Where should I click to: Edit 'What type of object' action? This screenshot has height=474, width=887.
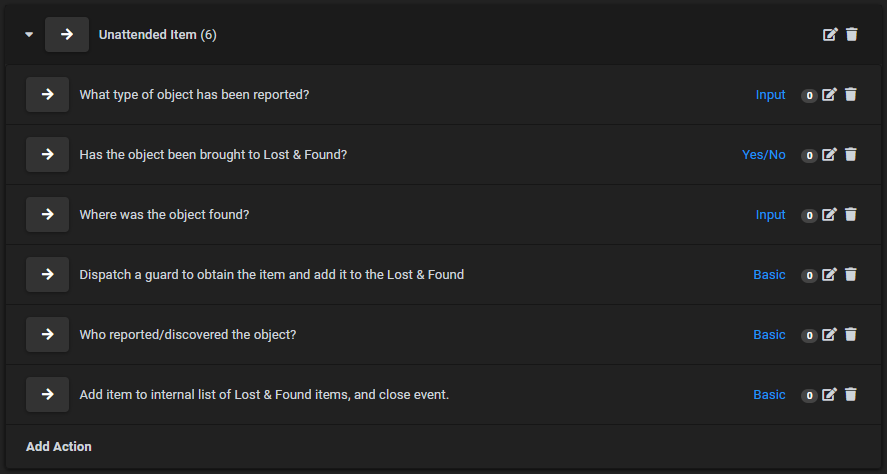pos(829,94)
